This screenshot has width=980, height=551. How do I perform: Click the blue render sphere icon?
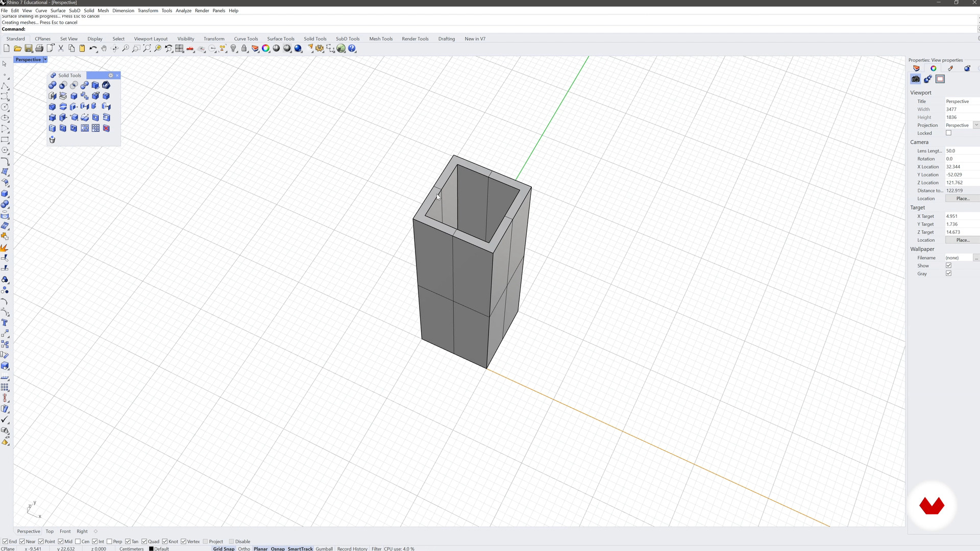298,48
